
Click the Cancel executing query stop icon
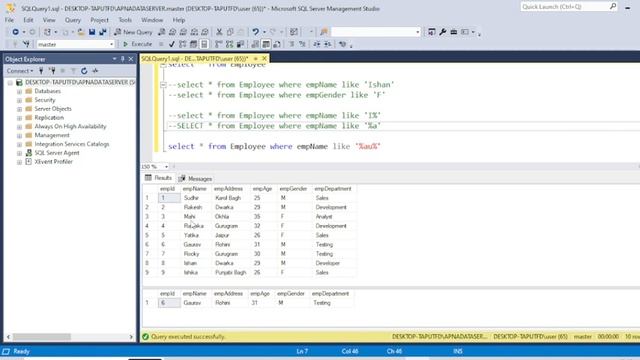[x=161, y=44]
